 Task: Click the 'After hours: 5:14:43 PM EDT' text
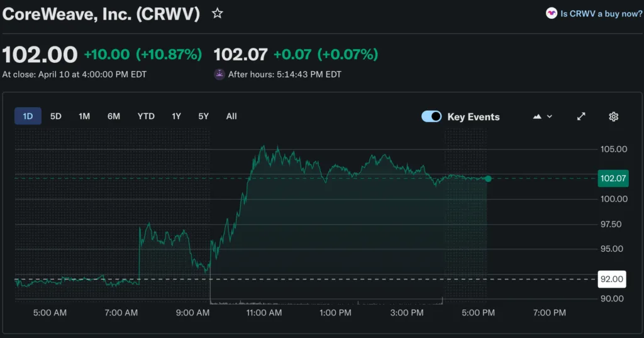click(x=285, y=74)
